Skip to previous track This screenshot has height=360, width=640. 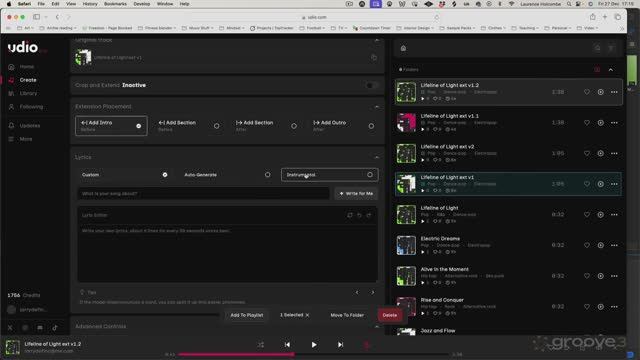pyautogui.click(x=287, y=345)
